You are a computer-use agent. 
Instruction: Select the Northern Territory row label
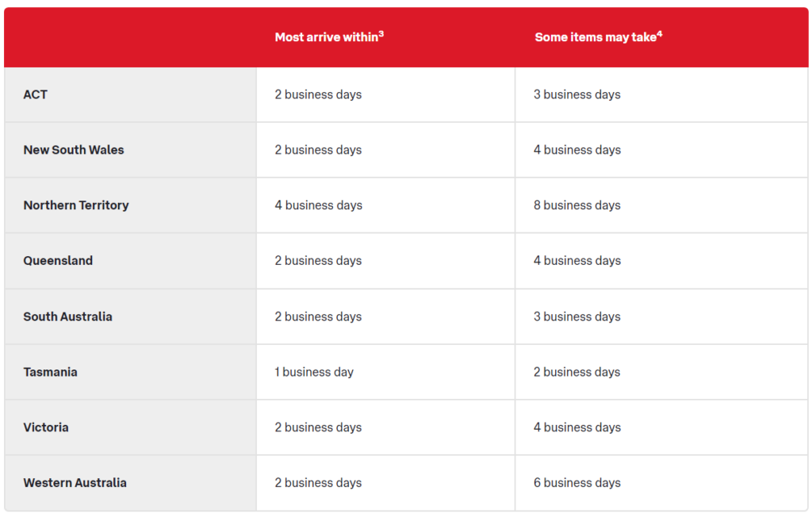[76, 205]
